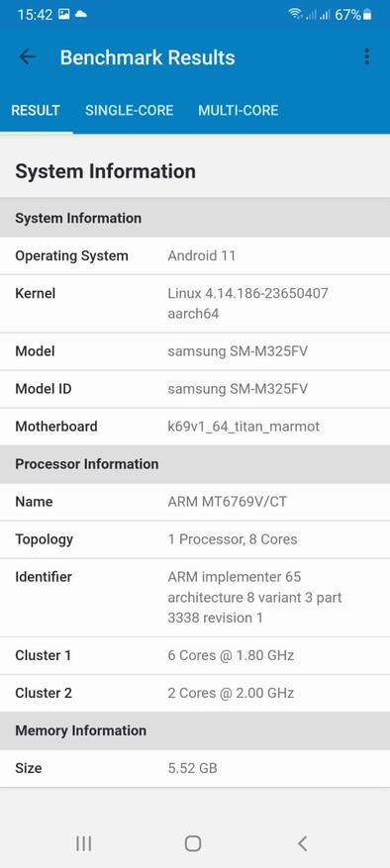
Task: Tap the back arrow in header
Action: [27, 57]
